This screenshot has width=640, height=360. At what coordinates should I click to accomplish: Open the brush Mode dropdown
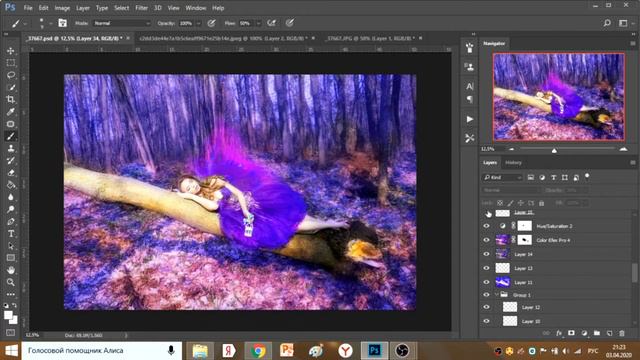pos(122,23)
